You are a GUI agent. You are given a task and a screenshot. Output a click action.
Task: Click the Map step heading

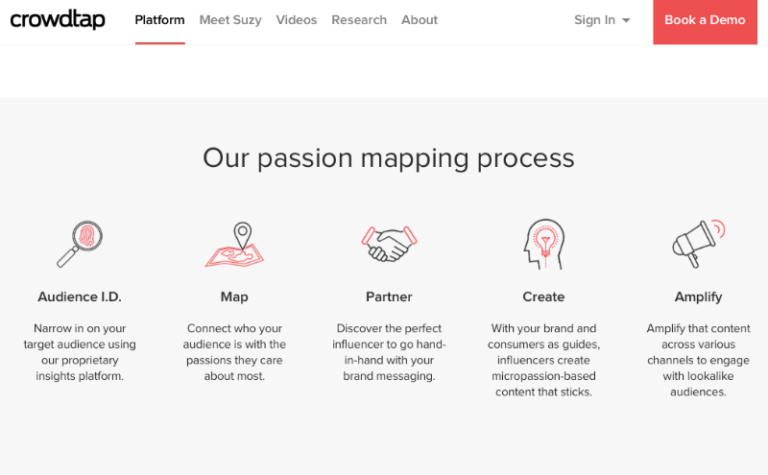coord(234,297)
